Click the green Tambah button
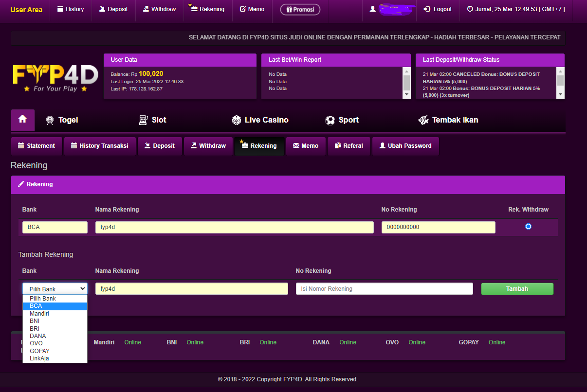This screenshot has width=587, height=392. pos(517,289)
